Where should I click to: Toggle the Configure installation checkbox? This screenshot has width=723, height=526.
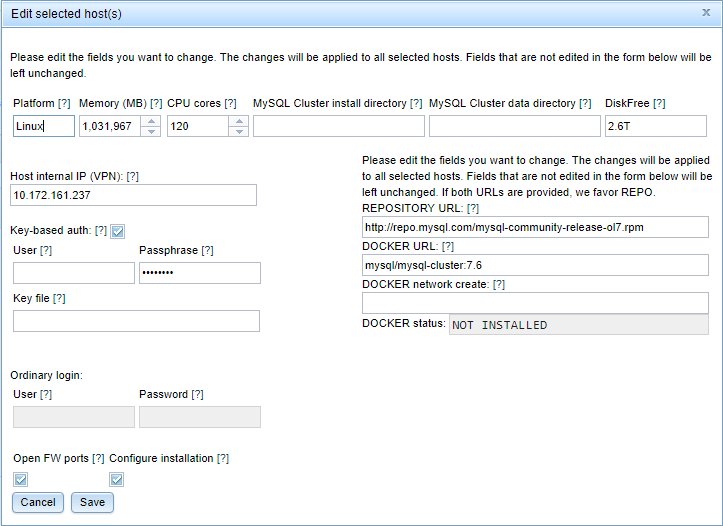click(x=116, y=479)
